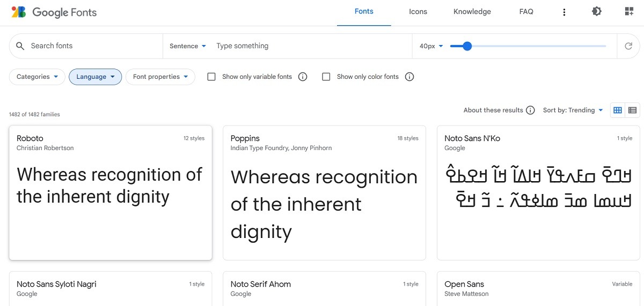Image resolution: width=644 pixels, height=306 pixels.
Task: Focus the Type something preview field
Action: coord(311,46)
